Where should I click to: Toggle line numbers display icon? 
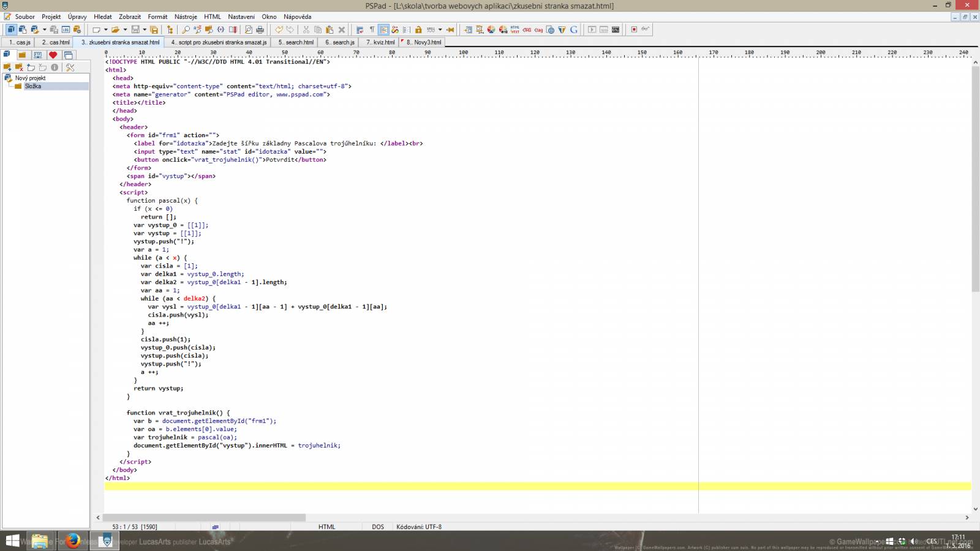(x=407, y=29)
